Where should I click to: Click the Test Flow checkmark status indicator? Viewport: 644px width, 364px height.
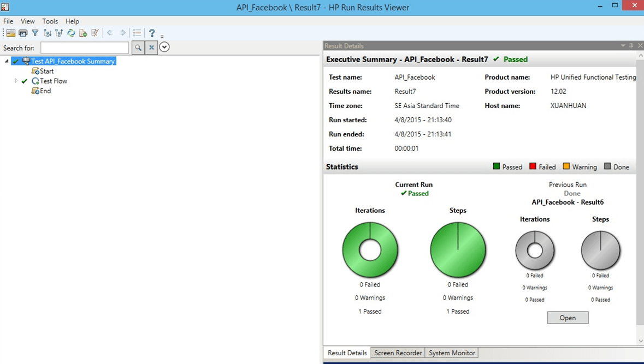point(24,81)
